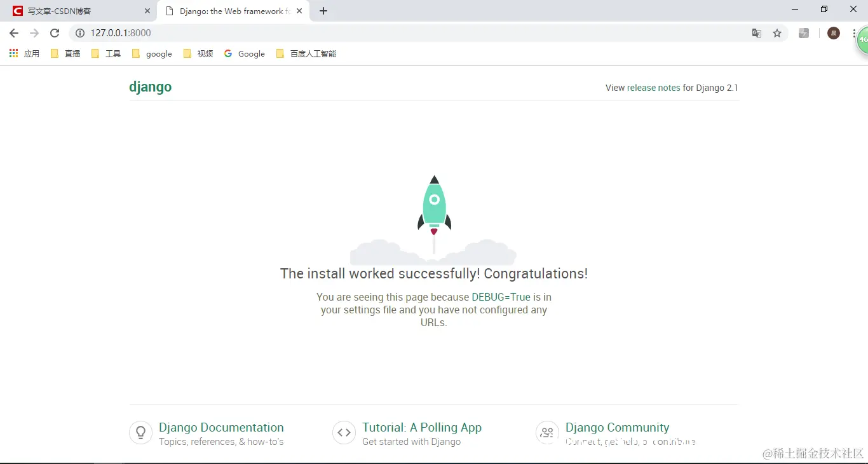Click the Google G bookmark icon
This screenshot has width=868, height=464.
(x=228, y=53)
